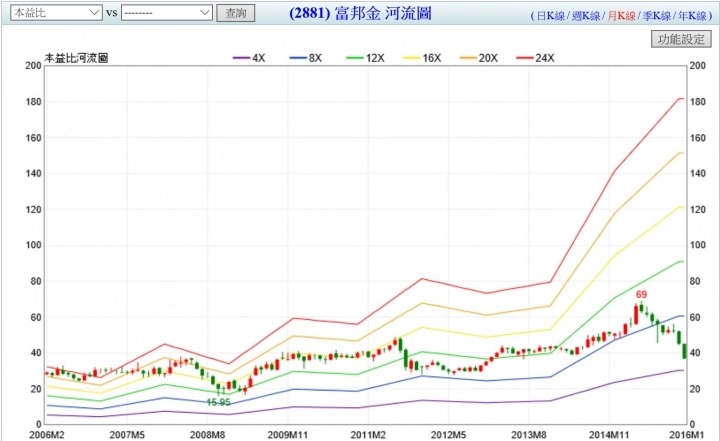
Task: Click the green 15.95 low price label
Action: (218, 402)
